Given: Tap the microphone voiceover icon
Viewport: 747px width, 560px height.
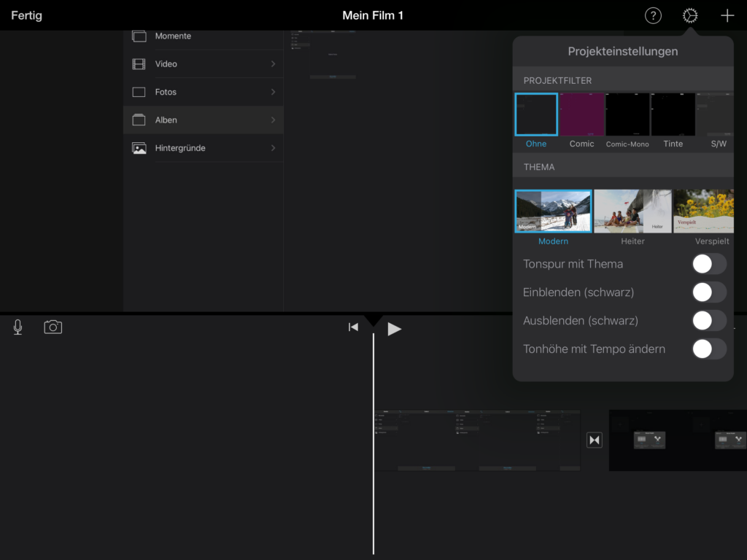Looking at the screenshot, I should coord(18,327).
